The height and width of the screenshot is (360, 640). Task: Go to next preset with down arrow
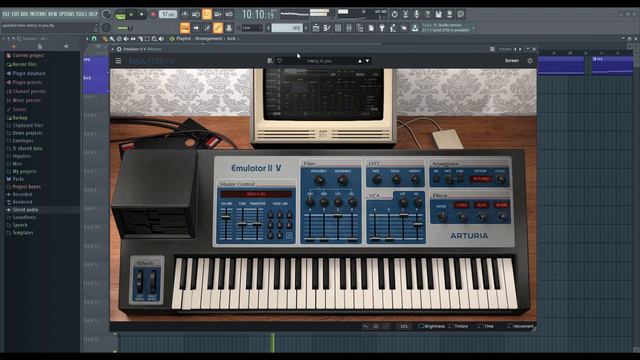[367, 61]
